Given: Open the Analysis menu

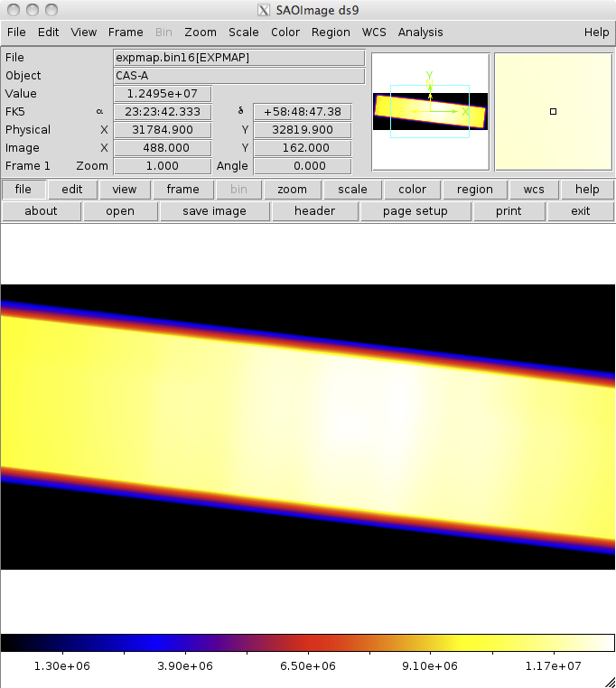Looking at the screenshot, I should coord(420,32).
